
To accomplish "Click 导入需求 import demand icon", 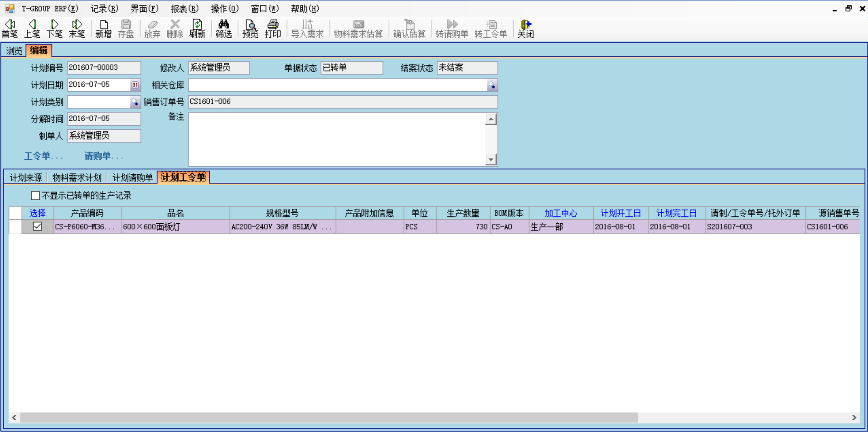I will tap(307, 29).
